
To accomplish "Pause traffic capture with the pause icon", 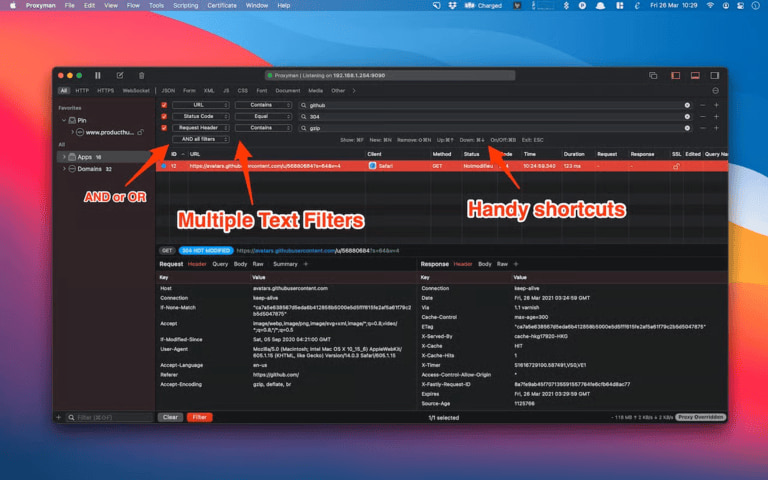I will (x=97, y=75).
